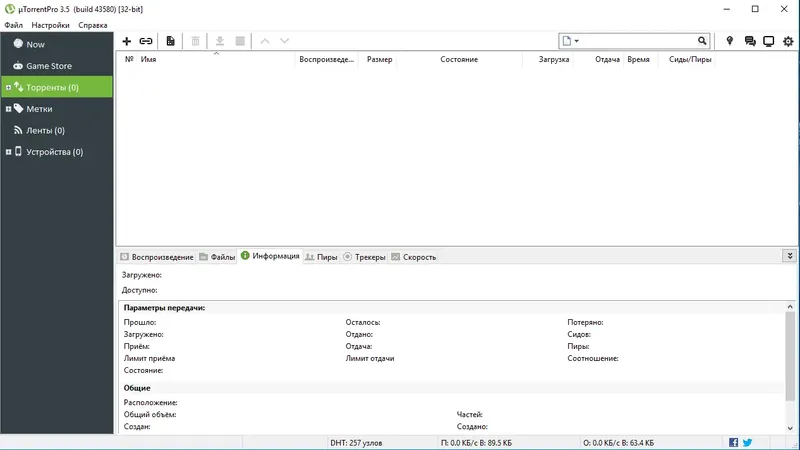Maximize the µTorrentPro window
Screen dimensions: 800x450
[755, 9]
